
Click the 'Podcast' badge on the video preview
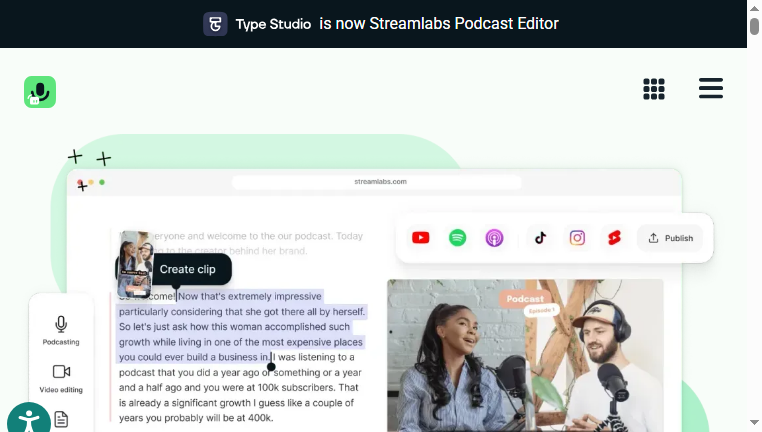pyautogui.click(x=525, y=299)
